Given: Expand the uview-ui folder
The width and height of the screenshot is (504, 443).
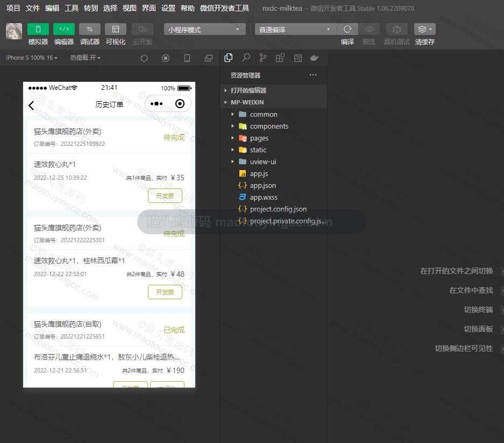Looking at the screenshot, I should click(x=274, y=161).
